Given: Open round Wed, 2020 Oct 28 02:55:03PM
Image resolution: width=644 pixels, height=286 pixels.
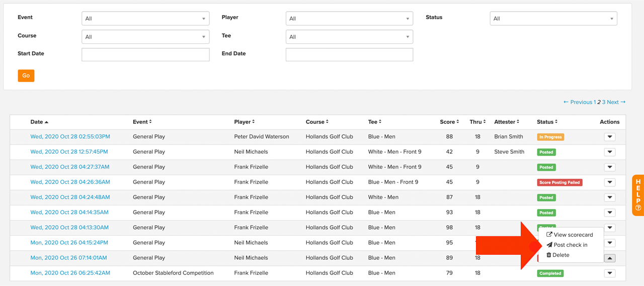Looking at the screenshot, I should 70,136.
